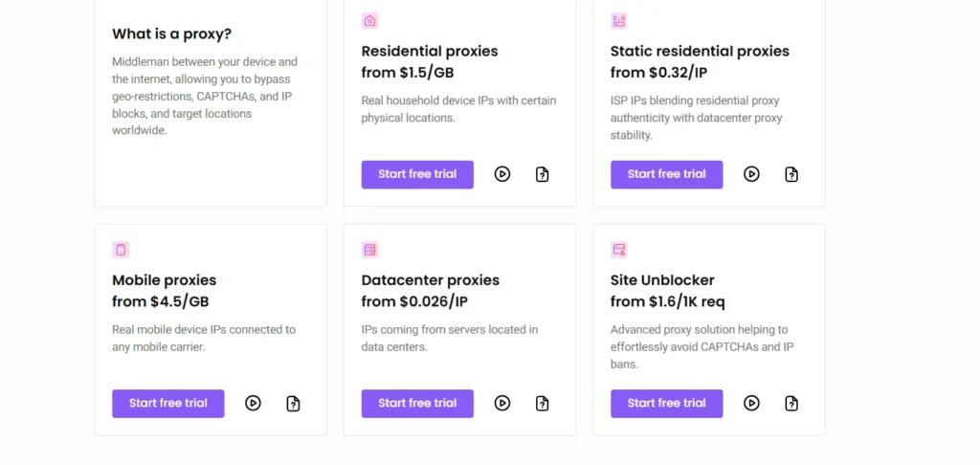
Task: Start free trial for Residential proxies
Action: pyautogui.click(x=417, y=174)
